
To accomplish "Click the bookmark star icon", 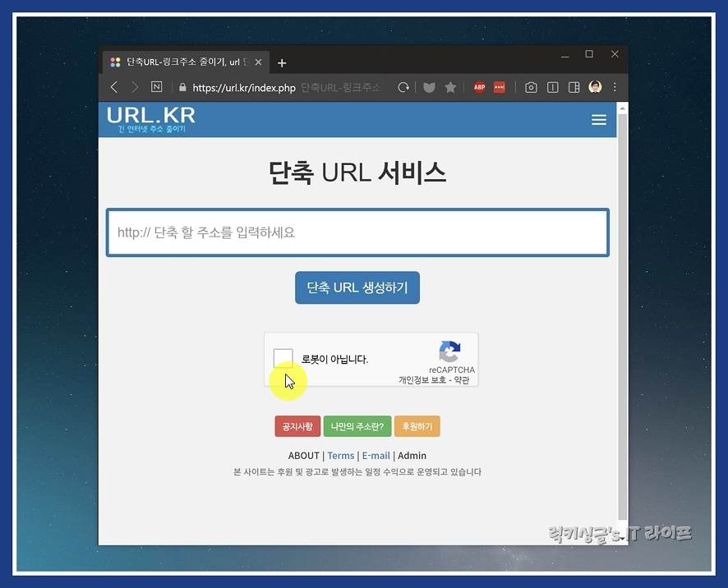I will point(450,87).
